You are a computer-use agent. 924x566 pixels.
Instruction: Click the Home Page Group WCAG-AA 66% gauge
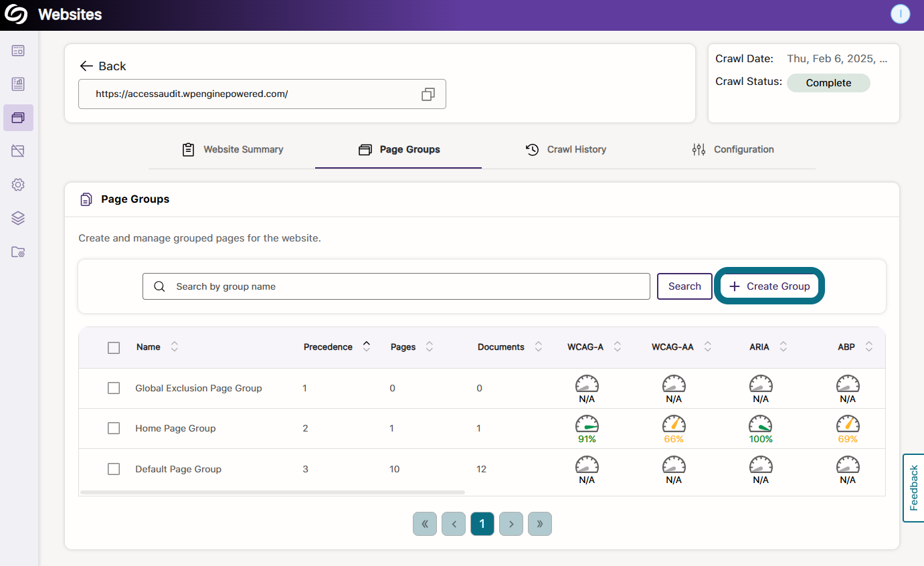click(x=674, y=428)
